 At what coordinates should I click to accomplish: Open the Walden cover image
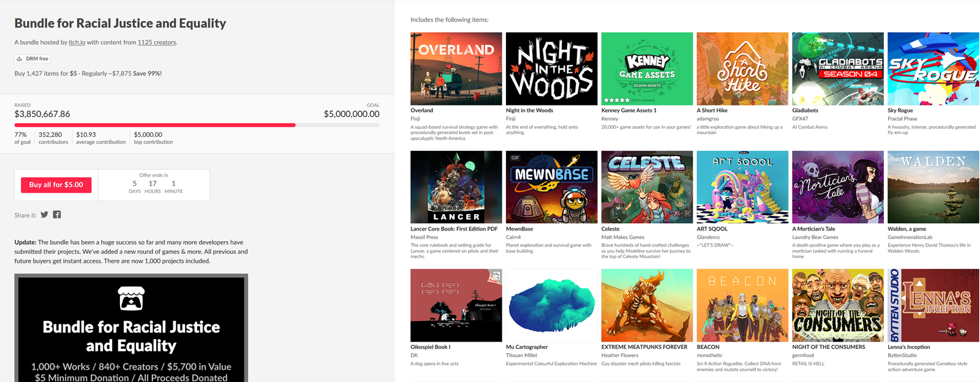click(933, 187)
